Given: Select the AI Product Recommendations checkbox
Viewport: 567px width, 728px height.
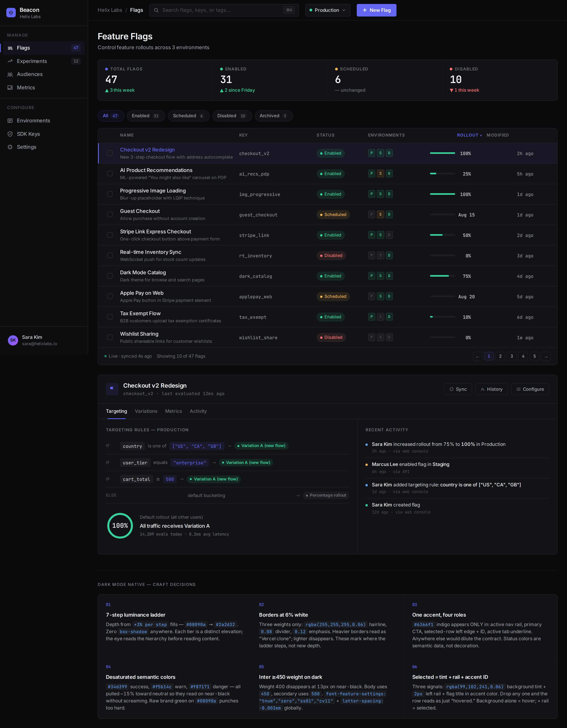Looking at the screenshot, I should 110,174.
